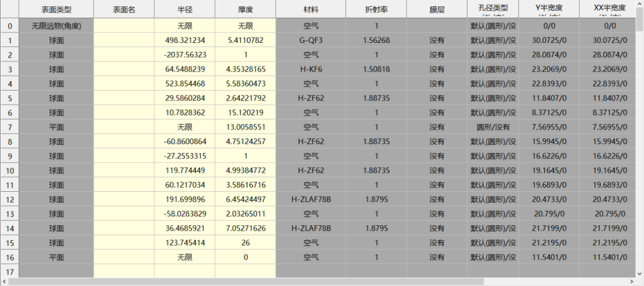The image size is (644, 286).
Task: Click thickness cell 6.45424497
Action: pyautogui.click(x=245, y=200)
